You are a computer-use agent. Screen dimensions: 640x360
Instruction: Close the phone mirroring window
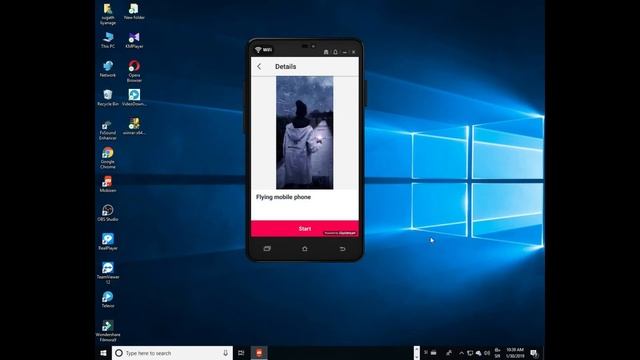tap(353, 52)
